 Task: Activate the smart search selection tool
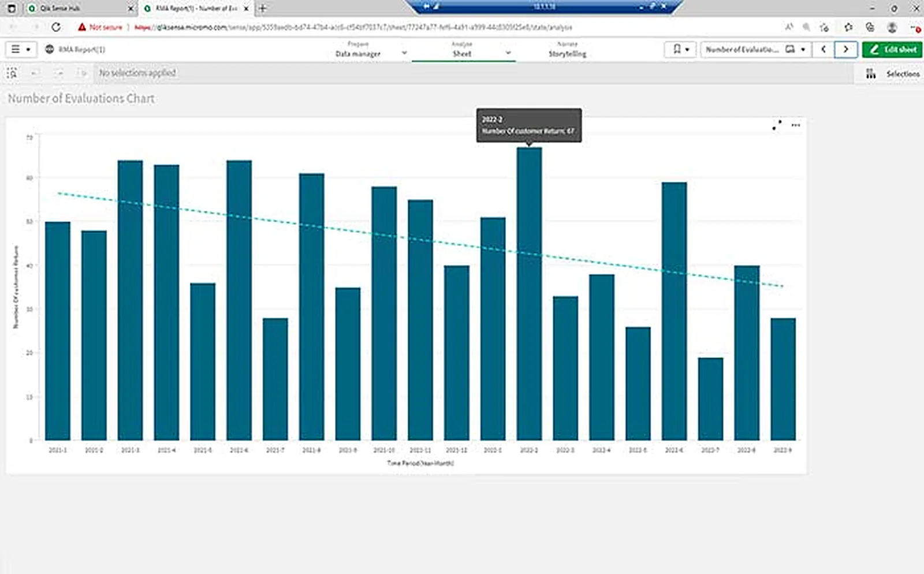click(12, 73)
